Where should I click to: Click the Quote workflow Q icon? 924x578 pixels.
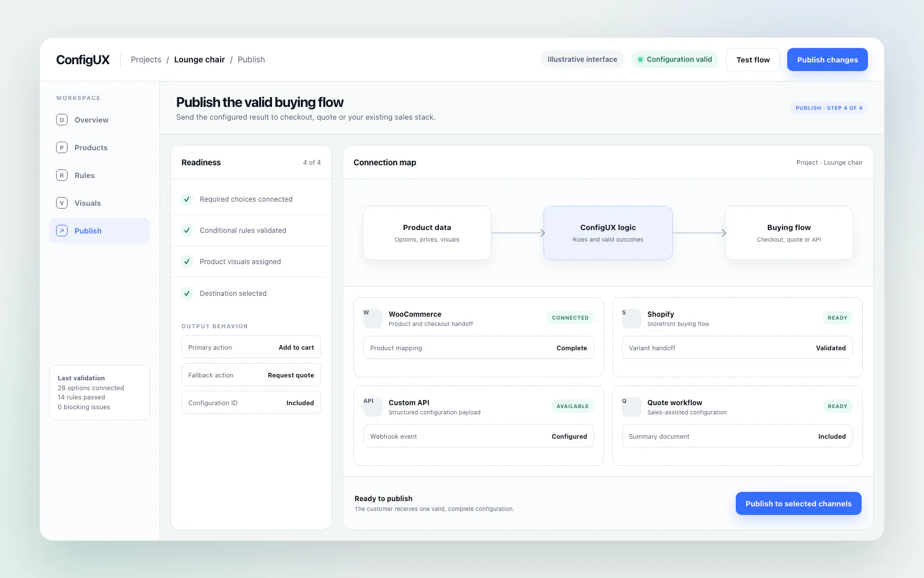[x=632, y=407]
